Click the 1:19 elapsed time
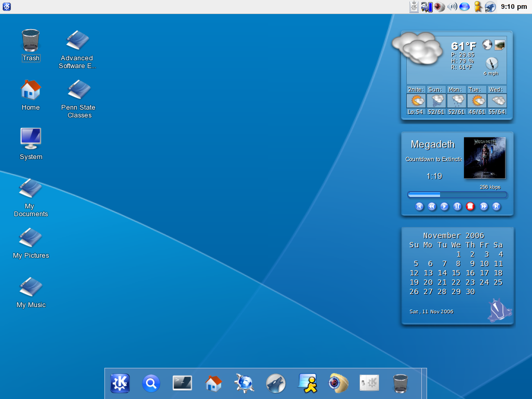The height and width of the screenshot is (399, 532). 434,176
